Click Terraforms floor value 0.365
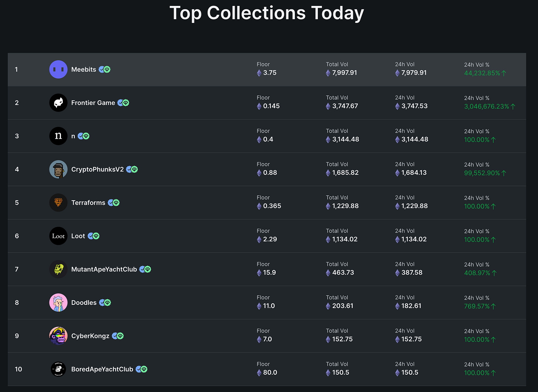The width and height of the screenshot is (538, 392). pos(272,206)
